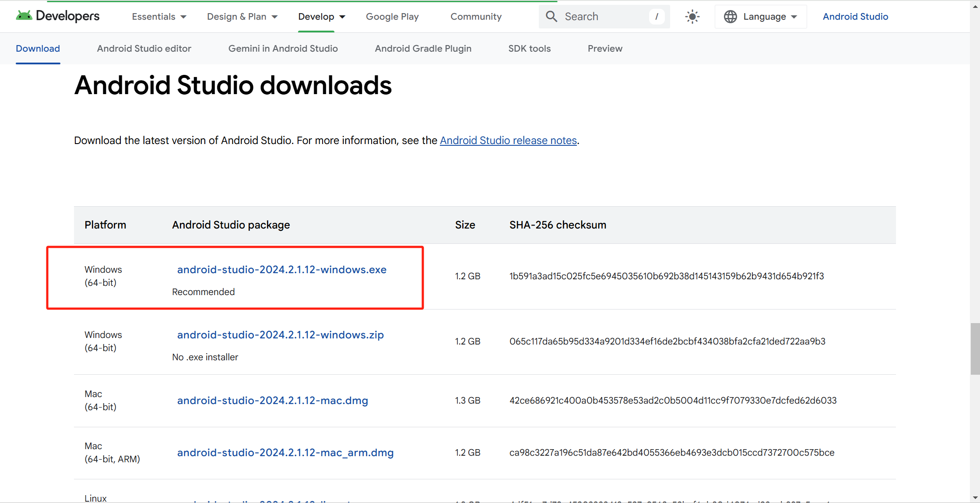Image resolution: width=980 pixels, height=503 pixels.
Task: Open the Develop dropdown menu
Action: [322, 17]
